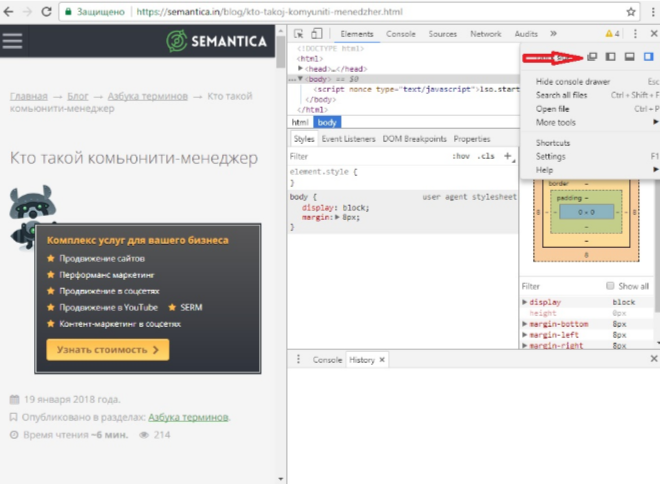Dock DevTools to the right side
Screen dimensions: 660x484
648,58
